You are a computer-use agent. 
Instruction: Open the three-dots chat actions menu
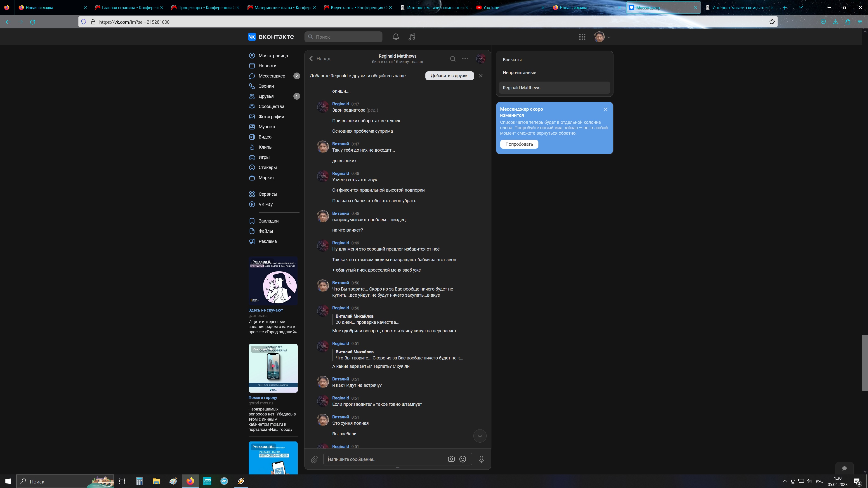point(465,59)
